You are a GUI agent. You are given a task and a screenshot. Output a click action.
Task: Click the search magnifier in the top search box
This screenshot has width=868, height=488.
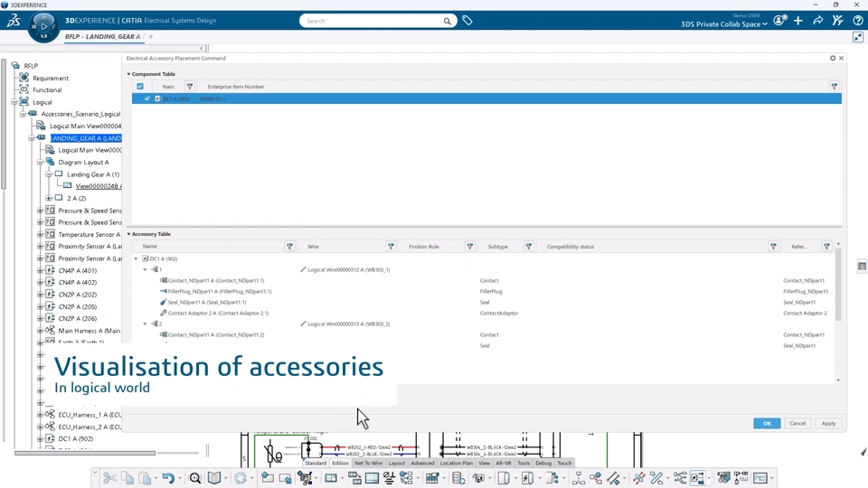(447, 21)
